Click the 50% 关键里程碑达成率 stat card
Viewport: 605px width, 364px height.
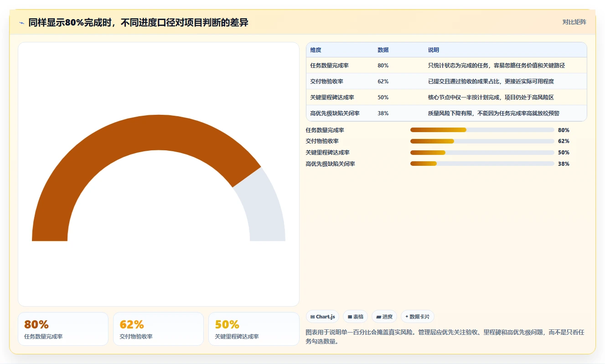point(253,329)
